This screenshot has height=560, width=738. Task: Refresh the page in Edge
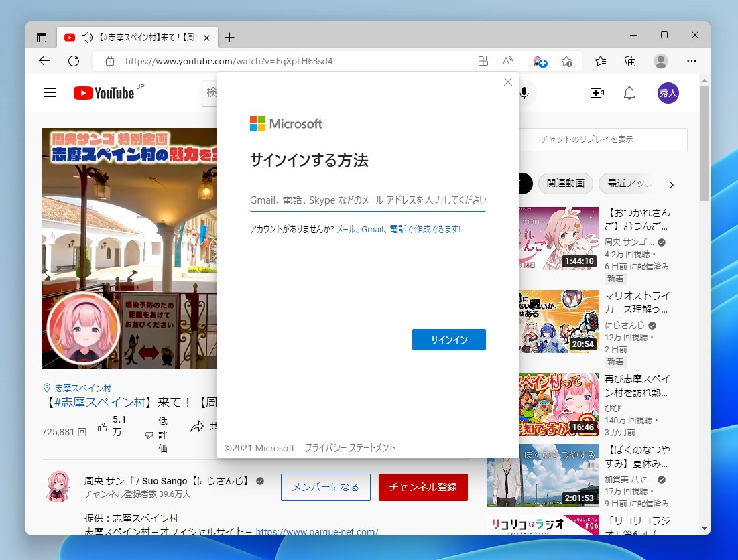pos(74,61)
